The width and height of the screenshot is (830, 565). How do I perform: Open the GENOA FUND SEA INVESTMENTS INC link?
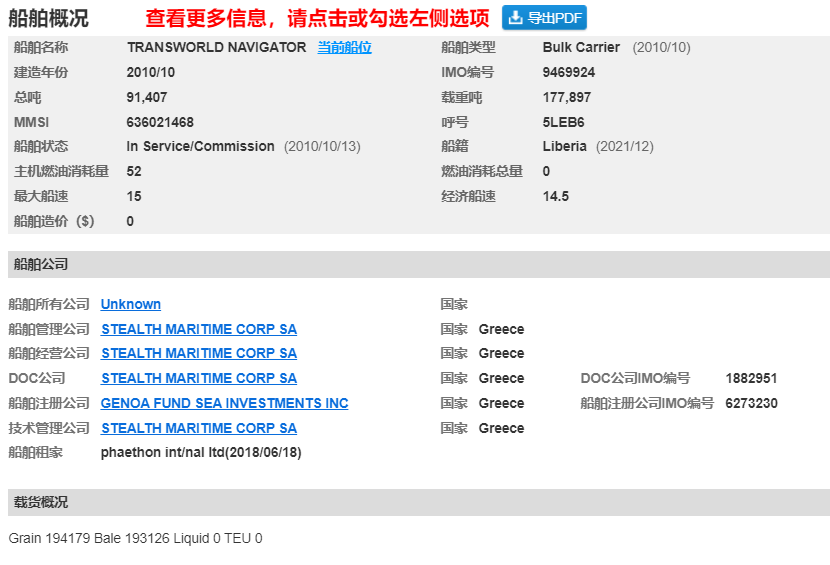(x=224, y=403)
